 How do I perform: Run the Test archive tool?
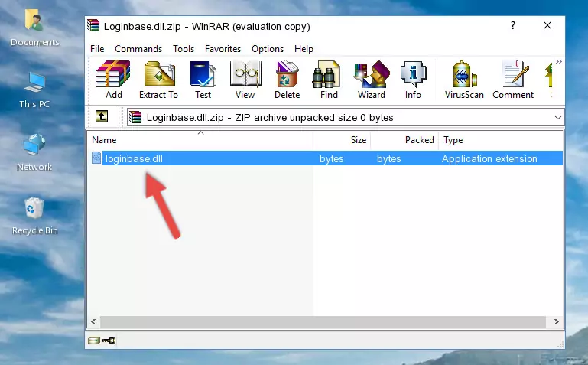203,80
